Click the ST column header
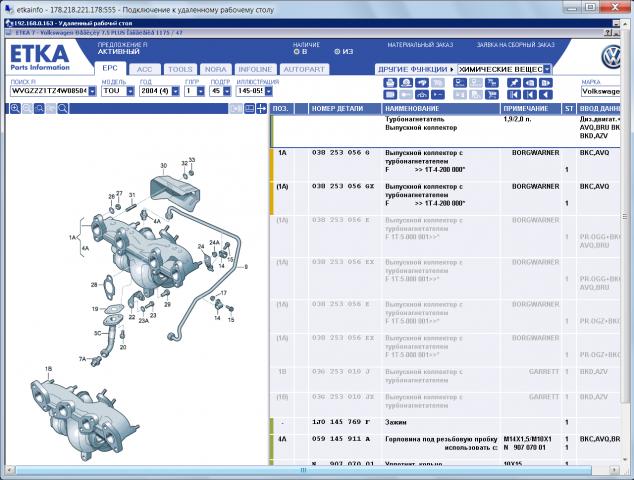The width and height of the screenshot is (634, 480). point(569,108)
